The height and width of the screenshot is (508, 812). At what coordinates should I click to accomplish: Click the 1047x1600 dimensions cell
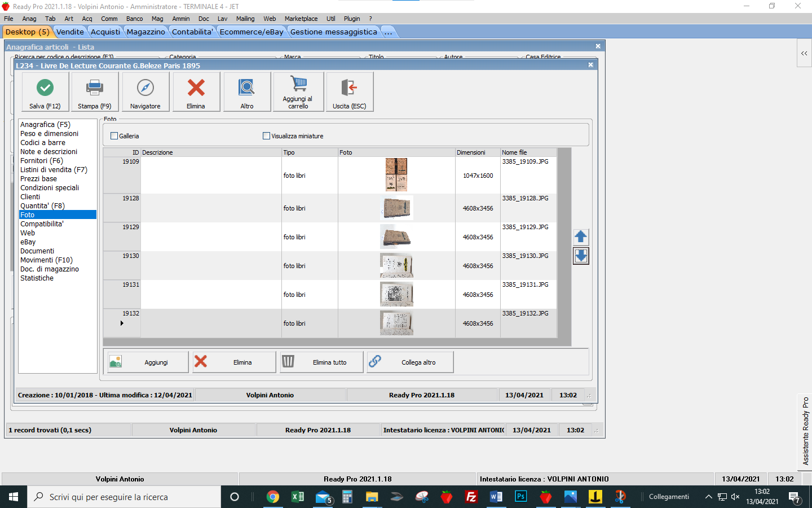478,176
